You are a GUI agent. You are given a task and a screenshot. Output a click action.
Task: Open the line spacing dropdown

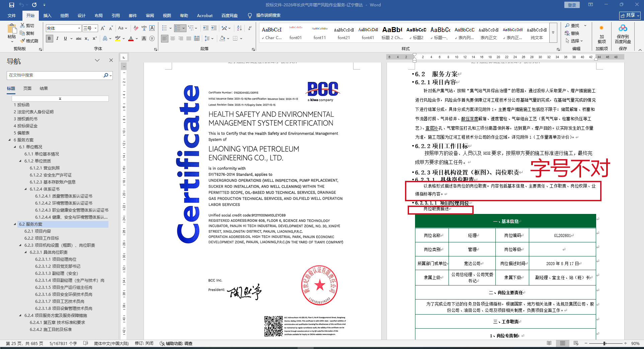pos(209,38)
